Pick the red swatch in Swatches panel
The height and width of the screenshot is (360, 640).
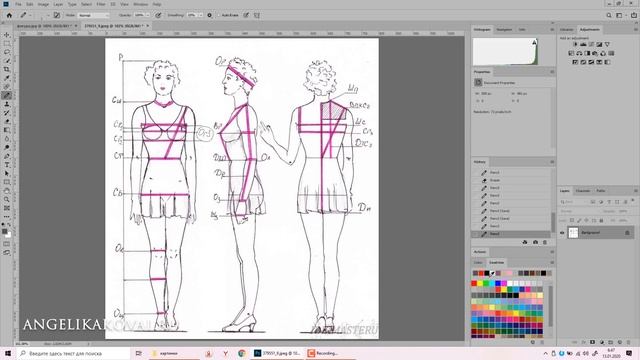pyautogui.click(x=474, y=283)
